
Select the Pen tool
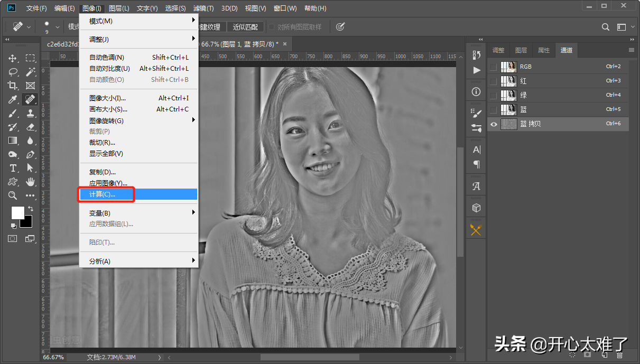click(x=30, y=154)
